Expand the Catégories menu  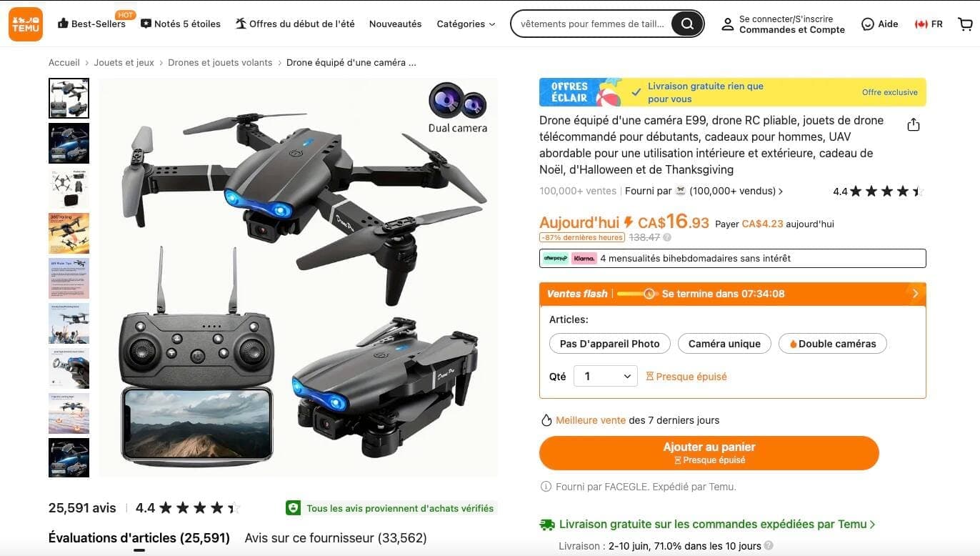[466, 24]
